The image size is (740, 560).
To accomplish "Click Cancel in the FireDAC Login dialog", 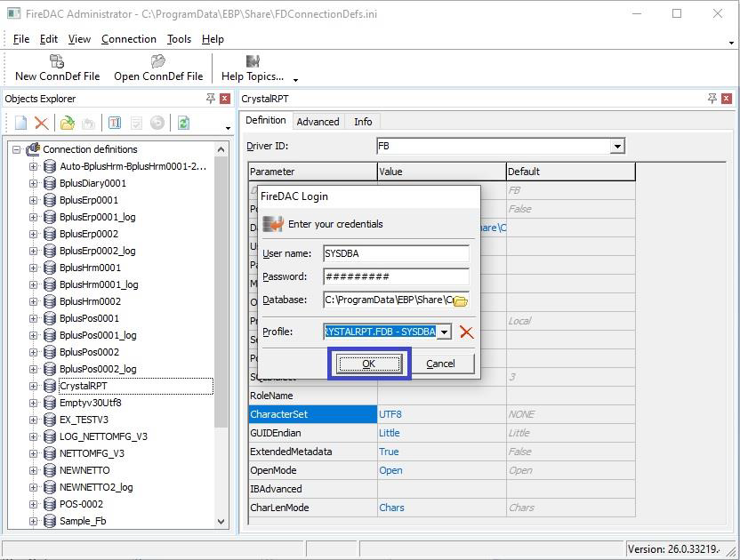I will coord(440,364).
